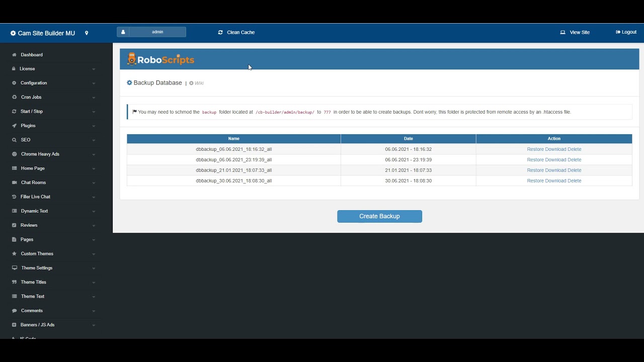644x362 pixels.
Task: Click the Theme Settings monitor icon
Action: point(15,268)
